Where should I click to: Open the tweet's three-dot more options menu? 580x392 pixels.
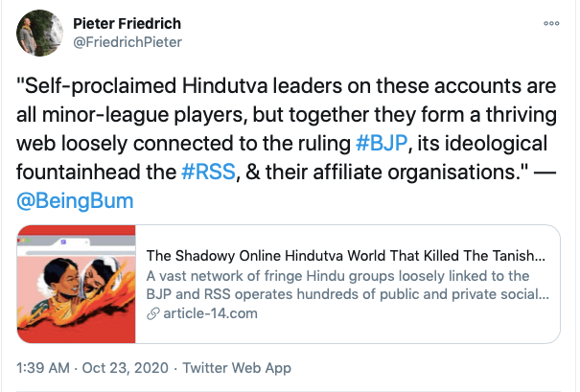point(551,22)
